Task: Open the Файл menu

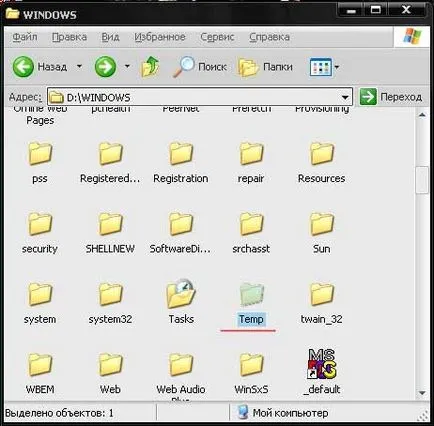Action: coord(25,37)
